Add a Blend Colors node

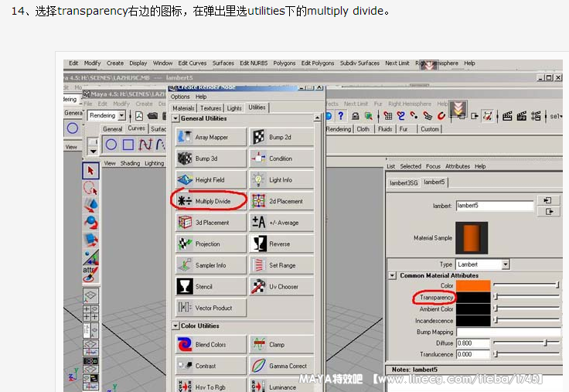(211, 345)
